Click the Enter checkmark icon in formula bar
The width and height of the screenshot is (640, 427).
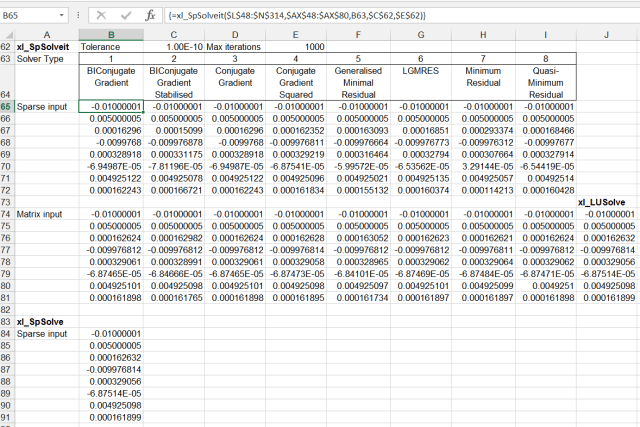pyautogui.click(x=126, y=16)
